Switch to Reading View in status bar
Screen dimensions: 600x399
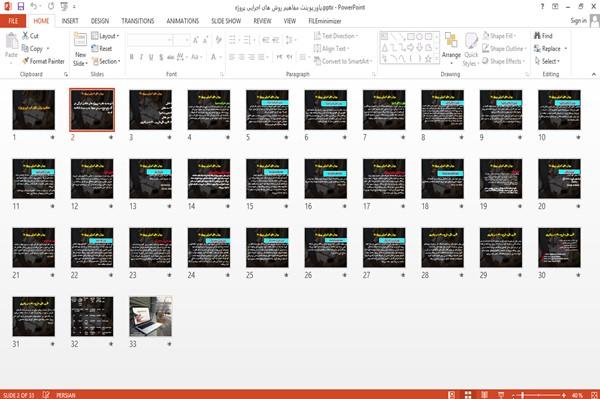click(484, 395)
